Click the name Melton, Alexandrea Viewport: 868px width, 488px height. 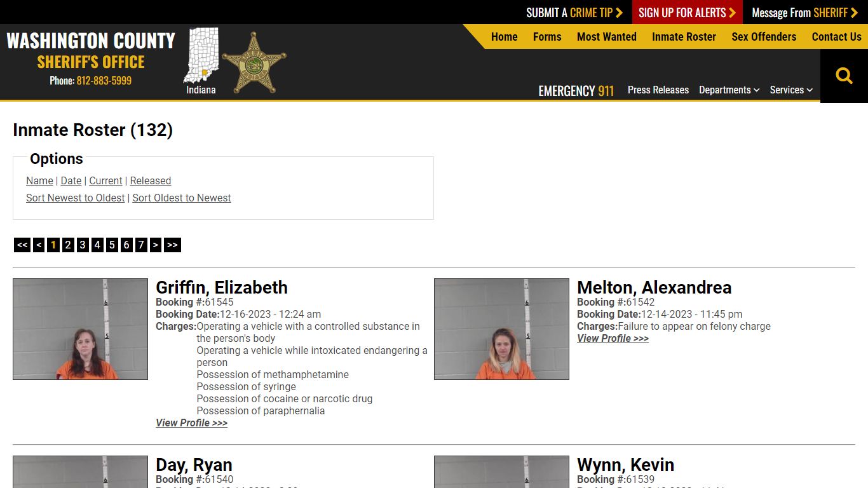coord(654,287)
